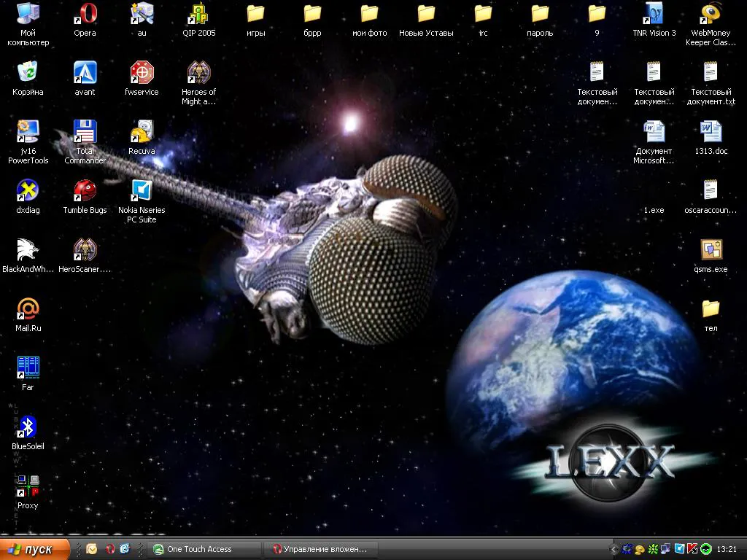Select the folder named 9
The image size is (747, 560).
click(597, 20)
